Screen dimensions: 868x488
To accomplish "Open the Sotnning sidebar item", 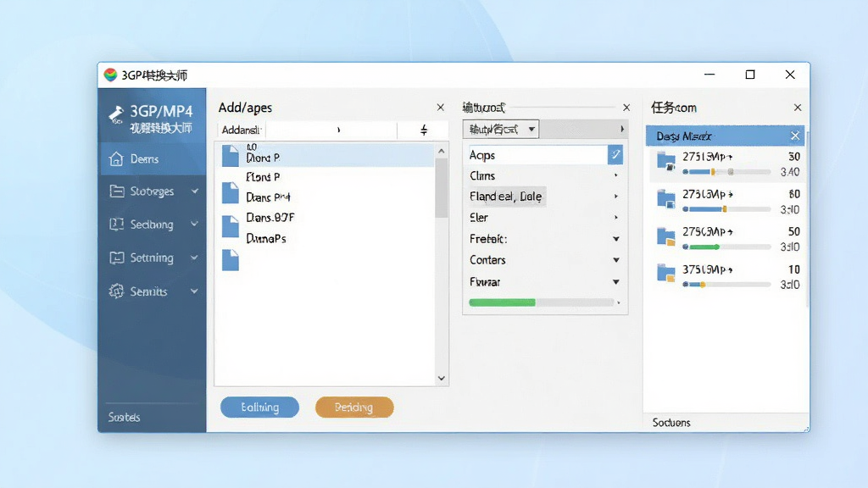I will coord(153,258).
